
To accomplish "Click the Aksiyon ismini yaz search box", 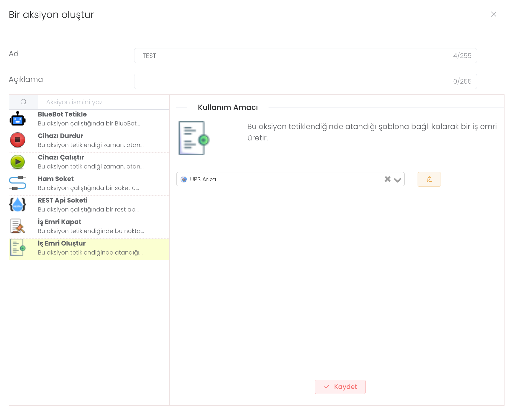I will [103, 102].
